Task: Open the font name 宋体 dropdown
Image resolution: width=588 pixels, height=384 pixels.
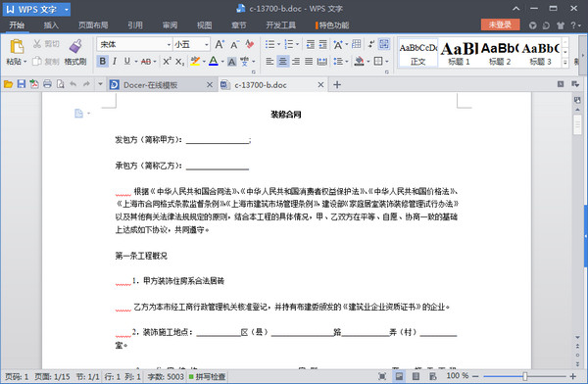Action: tap(169, 45)
